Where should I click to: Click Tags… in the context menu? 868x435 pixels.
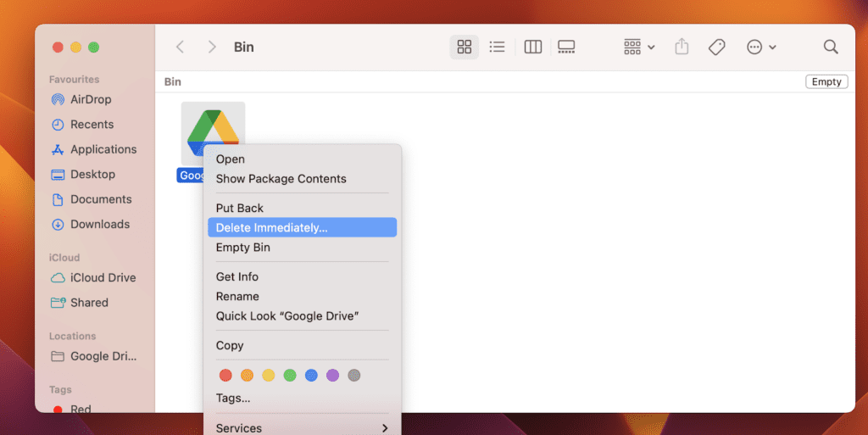233,398
